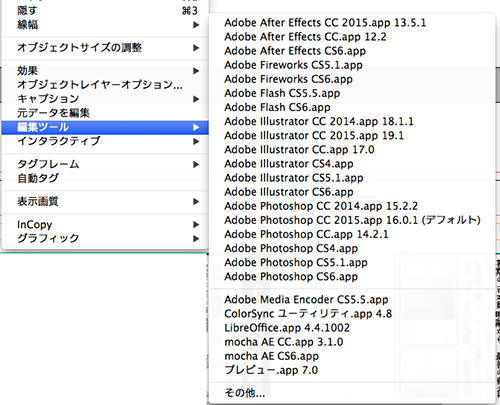This screenshot has height=405, width=500.
Task: Choose Adobe Flash CS5.5.app
Action: [x=352, y=93]
